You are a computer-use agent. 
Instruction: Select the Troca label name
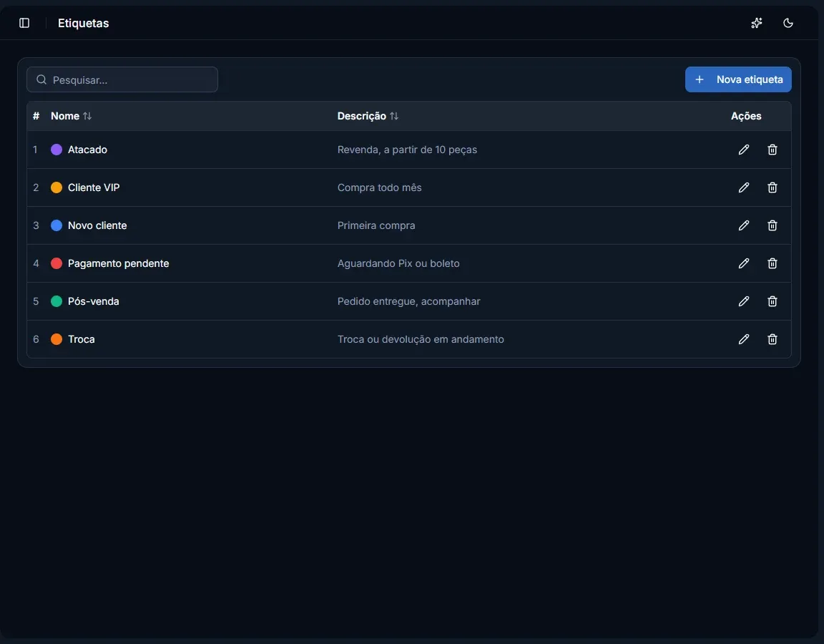82,339
